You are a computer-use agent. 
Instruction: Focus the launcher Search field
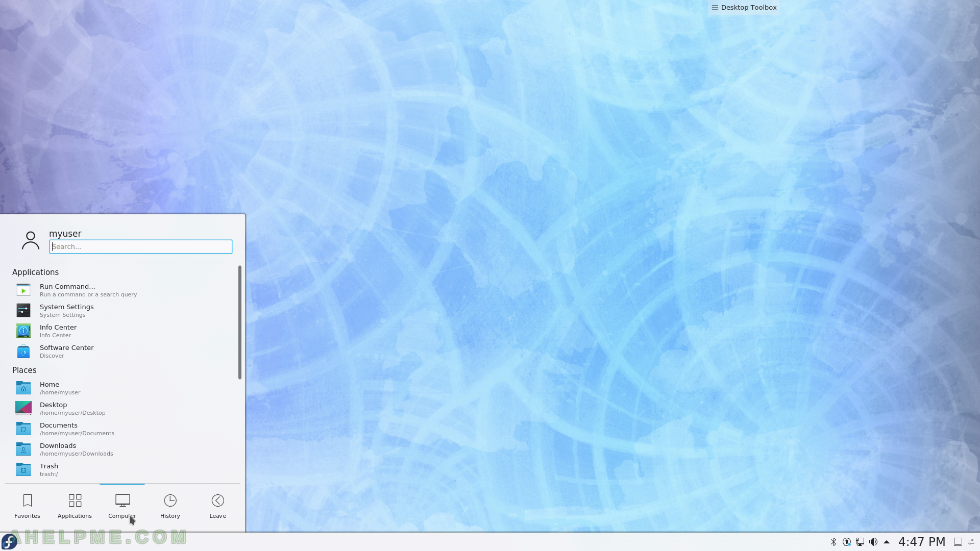[141, 246]
